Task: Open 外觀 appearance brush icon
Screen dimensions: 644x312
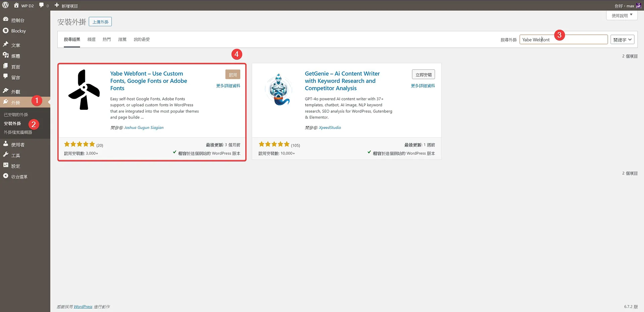Action: 6,91
